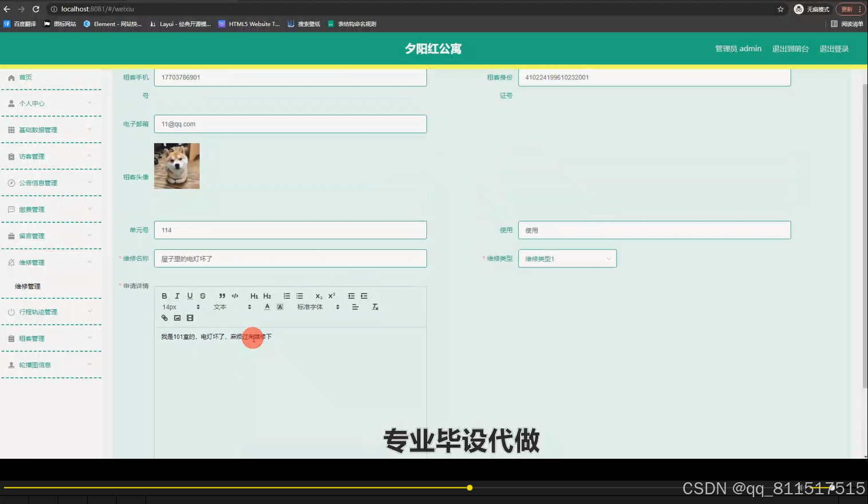Open the Element bookmark
This screenshot has width=868, height=504.
[x=113, y=24]
